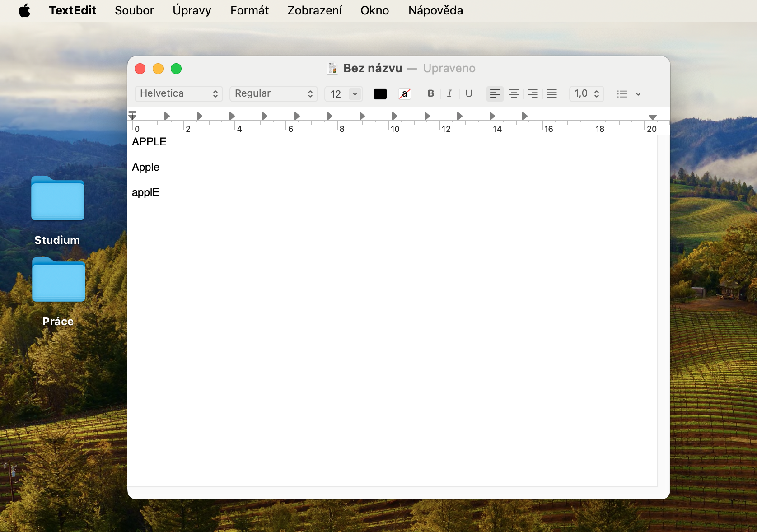Open the Zobrazení menu

click(315, 10)
